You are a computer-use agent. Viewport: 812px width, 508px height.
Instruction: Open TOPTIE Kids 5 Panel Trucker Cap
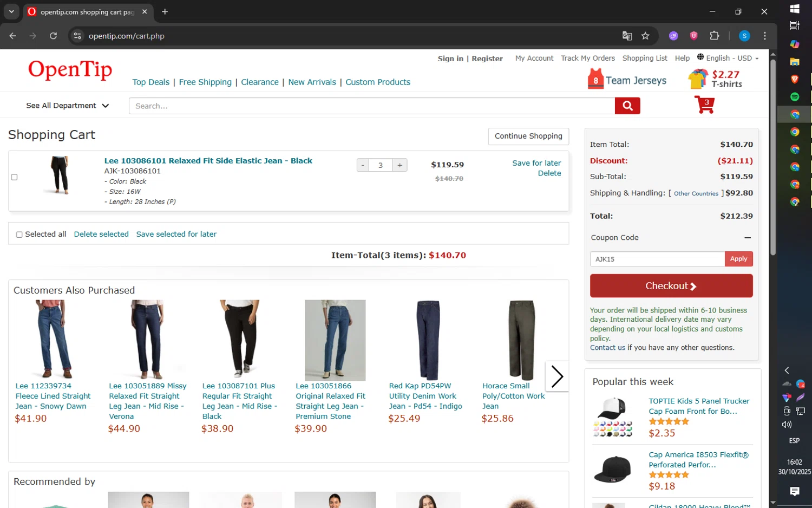(x=699, y=406)
